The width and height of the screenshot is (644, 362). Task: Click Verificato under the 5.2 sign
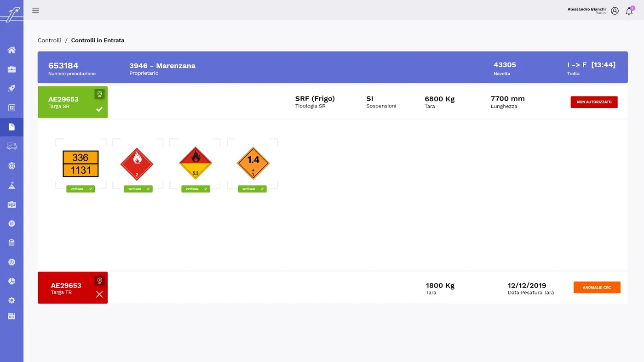[195, 189]
